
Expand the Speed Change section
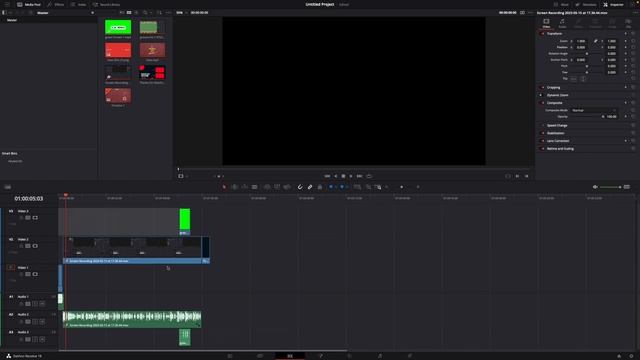click(557, 125)
